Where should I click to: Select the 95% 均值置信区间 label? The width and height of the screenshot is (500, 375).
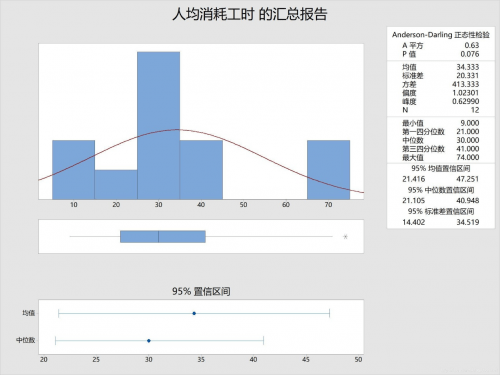[441, 168]
